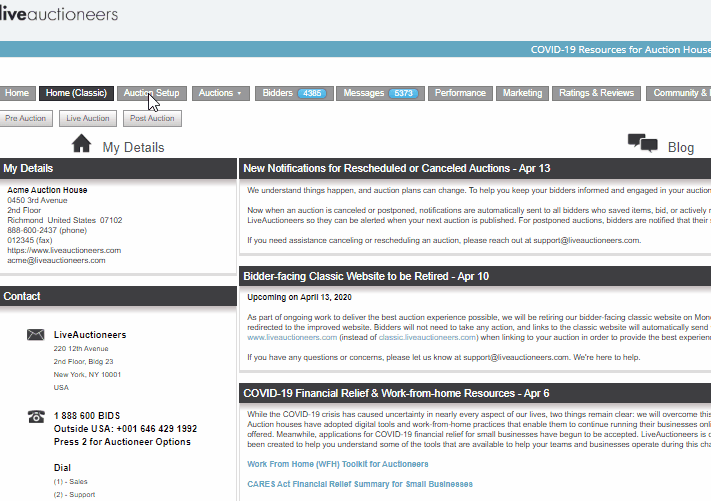
Task: Click the acme@liveauctioneers.com email text
Action: point(56,260)
